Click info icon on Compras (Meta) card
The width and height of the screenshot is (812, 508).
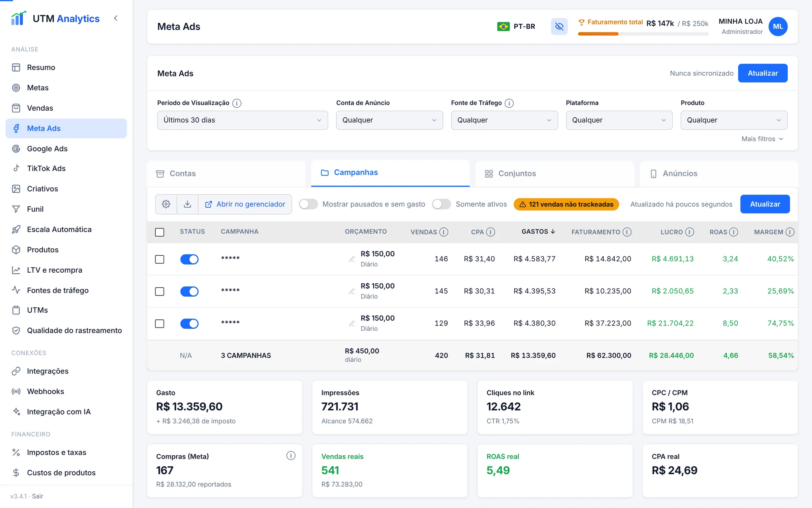291,456
